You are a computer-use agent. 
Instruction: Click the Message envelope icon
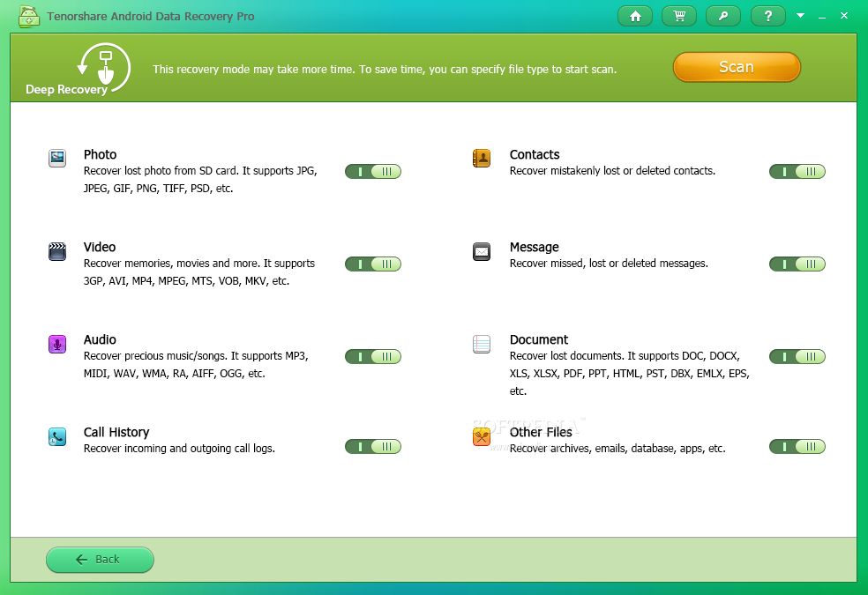(x=482, y=251)
